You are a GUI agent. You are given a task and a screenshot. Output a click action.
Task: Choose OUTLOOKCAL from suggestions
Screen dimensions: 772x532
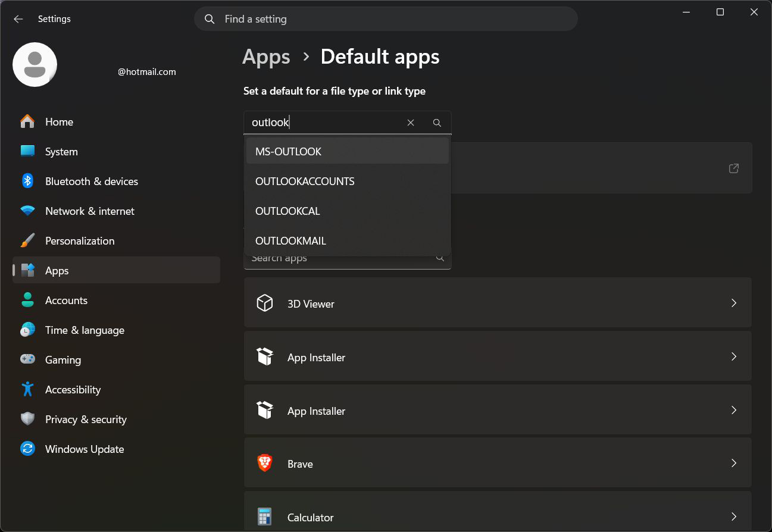(x=348, y=211)
